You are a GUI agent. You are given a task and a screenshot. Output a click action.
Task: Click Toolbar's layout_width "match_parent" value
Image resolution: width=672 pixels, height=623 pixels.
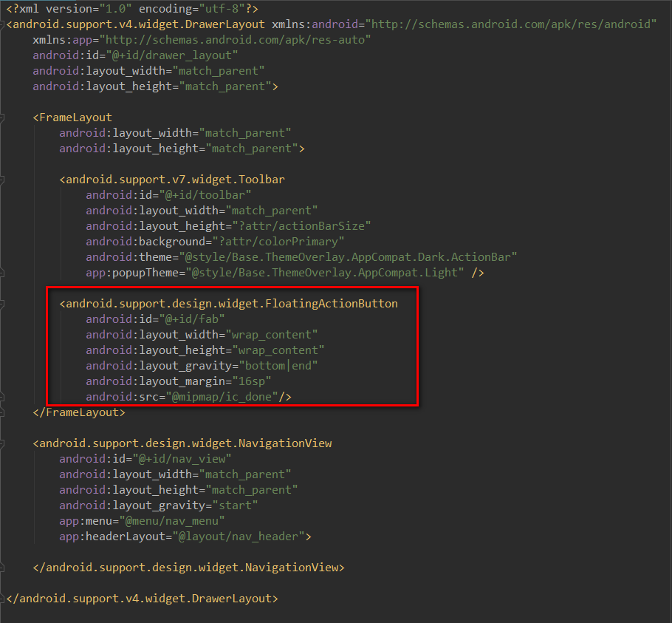[271, 211]
